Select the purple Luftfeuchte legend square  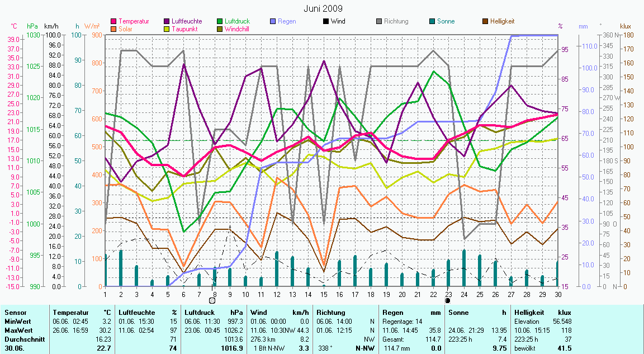tap(167, 21)
